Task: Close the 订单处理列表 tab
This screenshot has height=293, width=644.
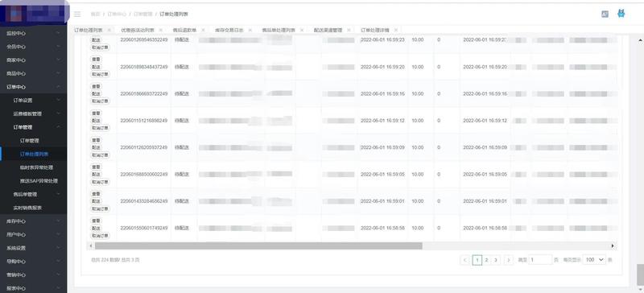Action: (x=109, y=30)
